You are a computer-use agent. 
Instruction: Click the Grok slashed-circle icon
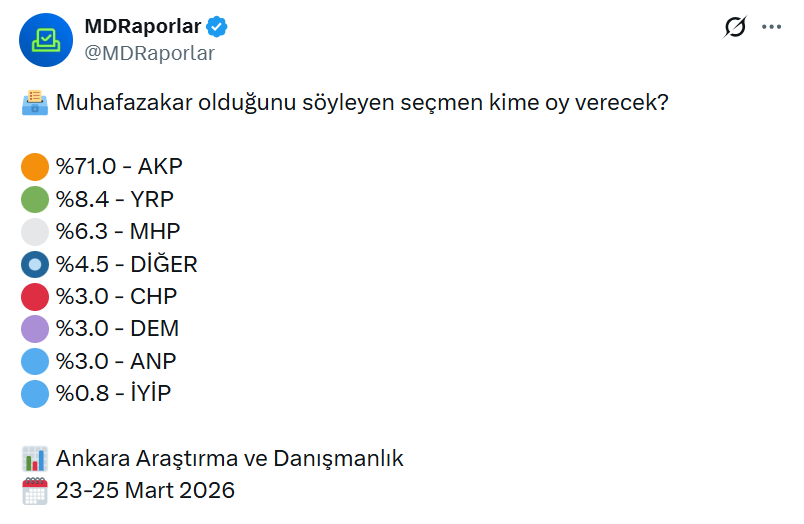click(734, 28)
